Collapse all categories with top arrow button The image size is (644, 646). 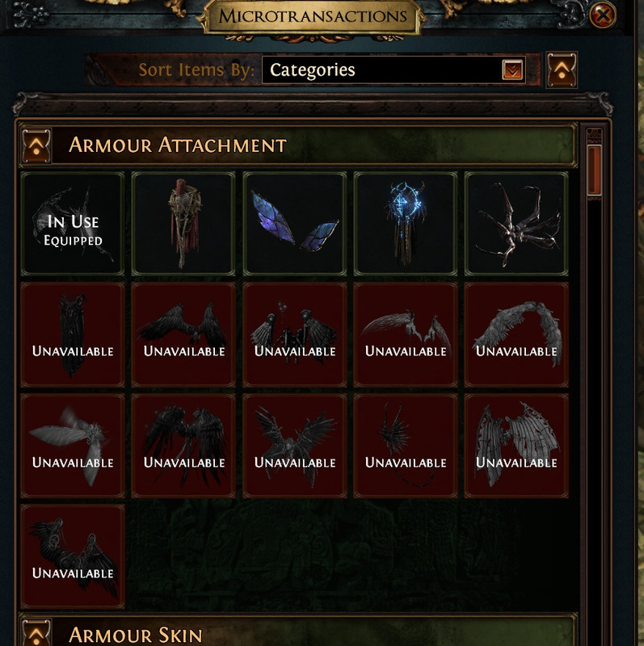tap(562, 69)
